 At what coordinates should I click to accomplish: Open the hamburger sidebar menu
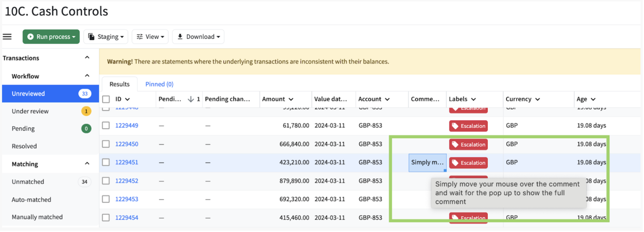click(x=7, y=37)
